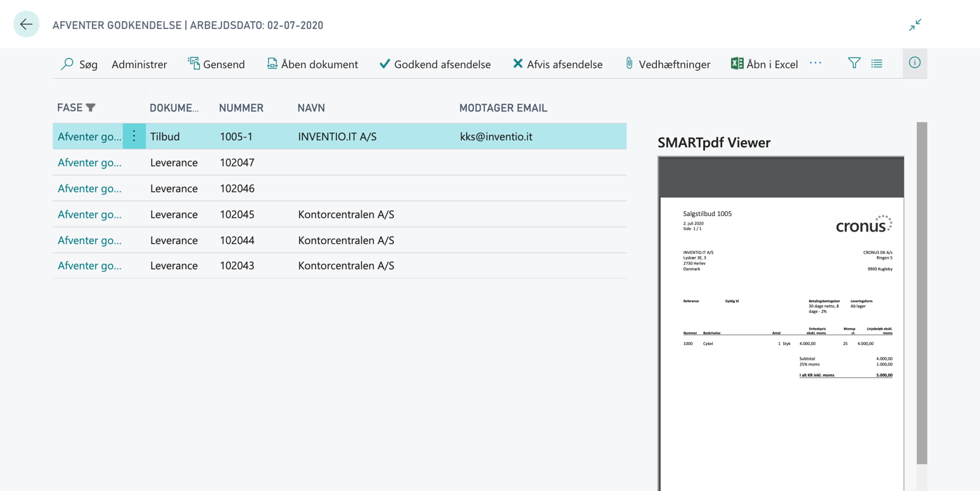Select the Leverance cell of row 102046
Image resolution: width=980 pixels, height=491 pixels.
click(174, 188)
